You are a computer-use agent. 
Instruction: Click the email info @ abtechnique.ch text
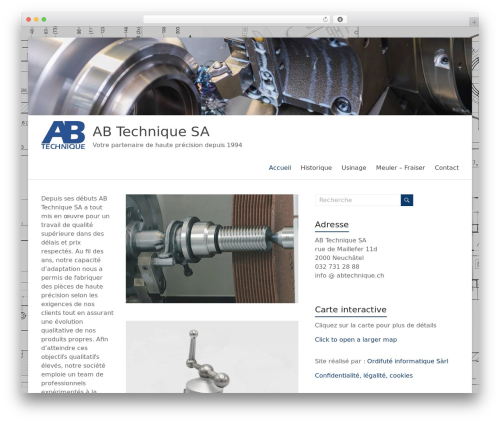click(349, 276)
